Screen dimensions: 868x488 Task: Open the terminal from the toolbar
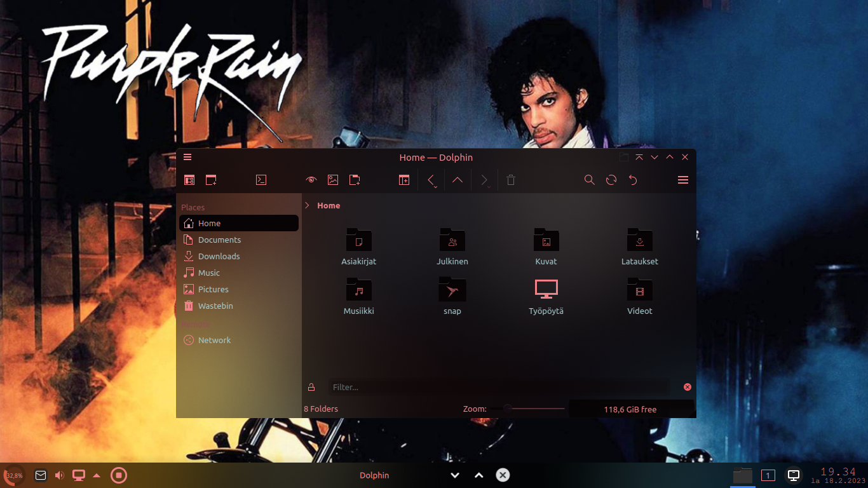261,180
